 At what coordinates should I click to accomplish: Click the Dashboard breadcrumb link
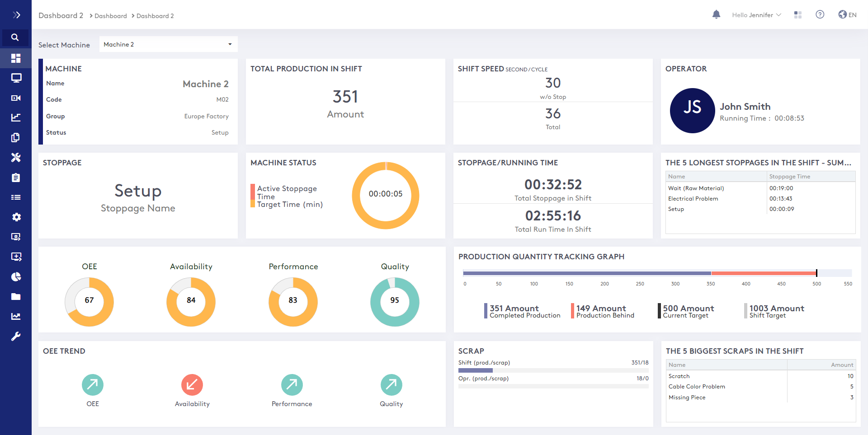coord(110,16)
